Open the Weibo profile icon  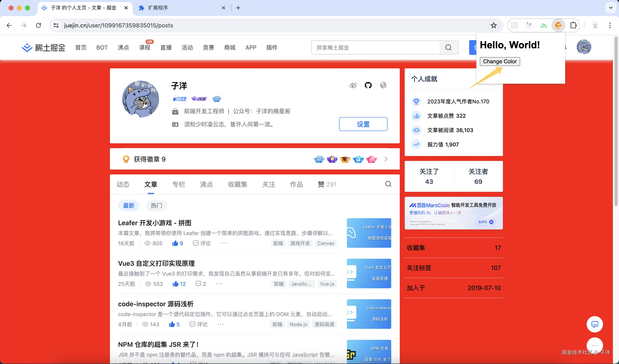tap(353, 85)
